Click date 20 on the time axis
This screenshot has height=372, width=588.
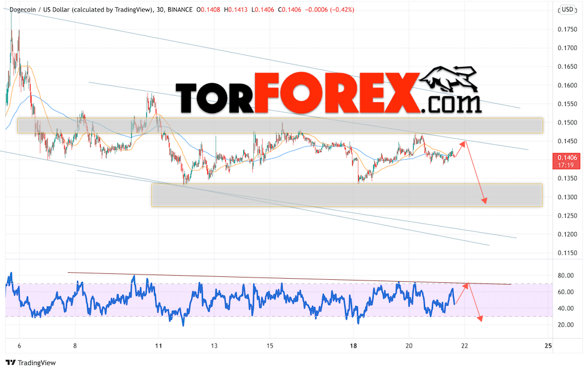[409, 346]
